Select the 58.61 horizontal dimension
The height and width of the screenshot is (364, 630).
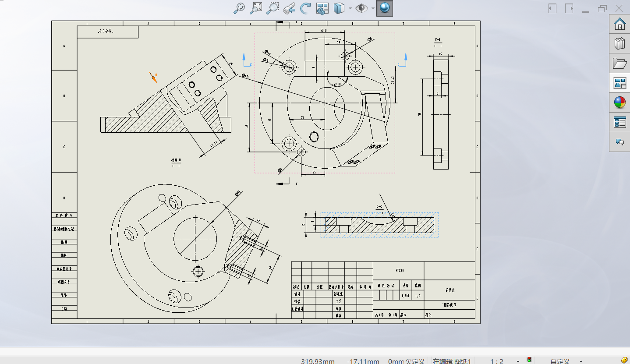[x=324, y=30]
